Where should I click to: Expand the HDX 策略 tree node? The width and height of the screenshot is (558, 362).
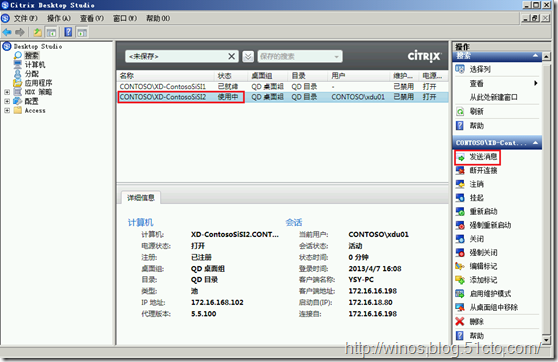7,92
